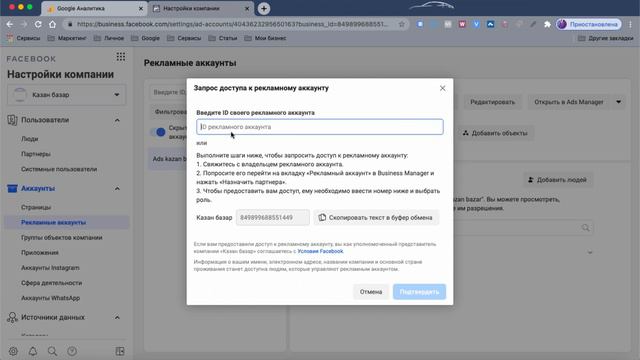Viewport: 640px width, 360px height.
Task: Open the Google bookmarks folder
Action: pos(146,38)
